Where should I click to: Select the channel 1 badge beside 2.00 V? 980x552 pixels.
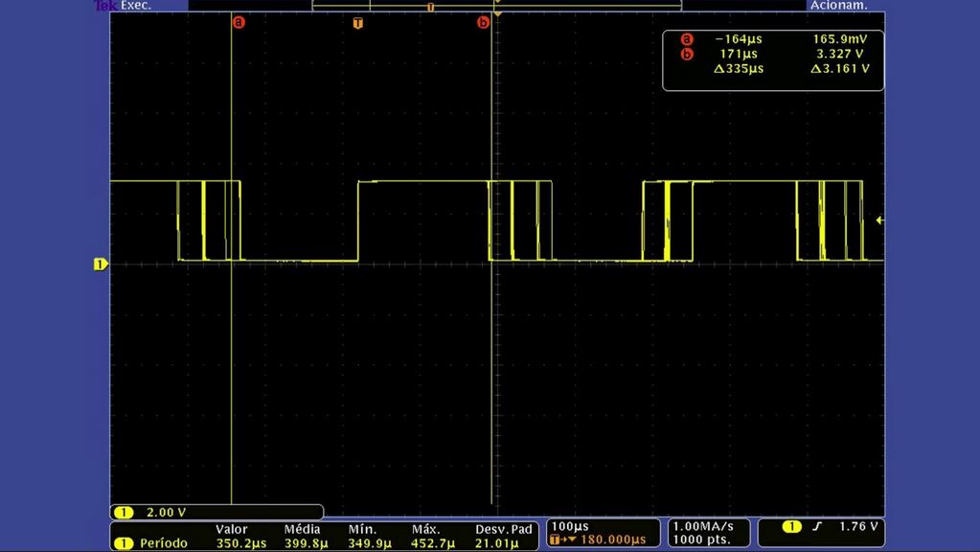tap(124, 512)
